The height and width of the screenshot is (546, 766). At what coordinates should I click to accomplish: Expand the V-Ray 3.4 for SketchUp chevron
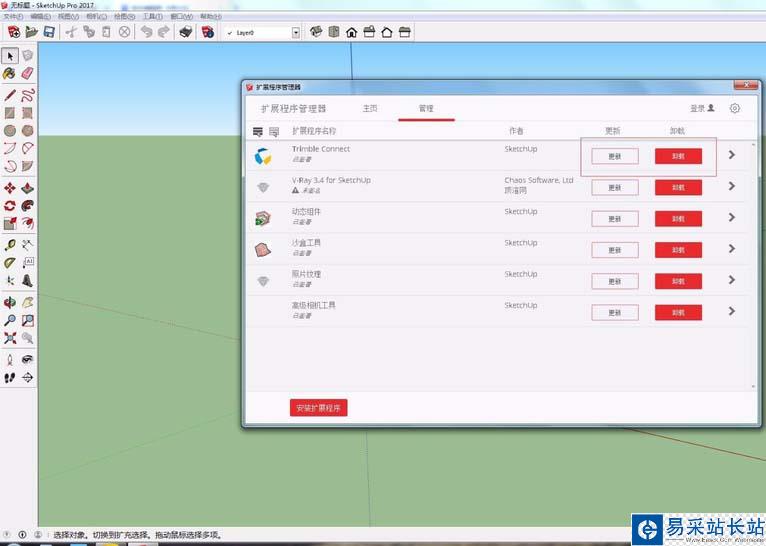click(731, 186)
